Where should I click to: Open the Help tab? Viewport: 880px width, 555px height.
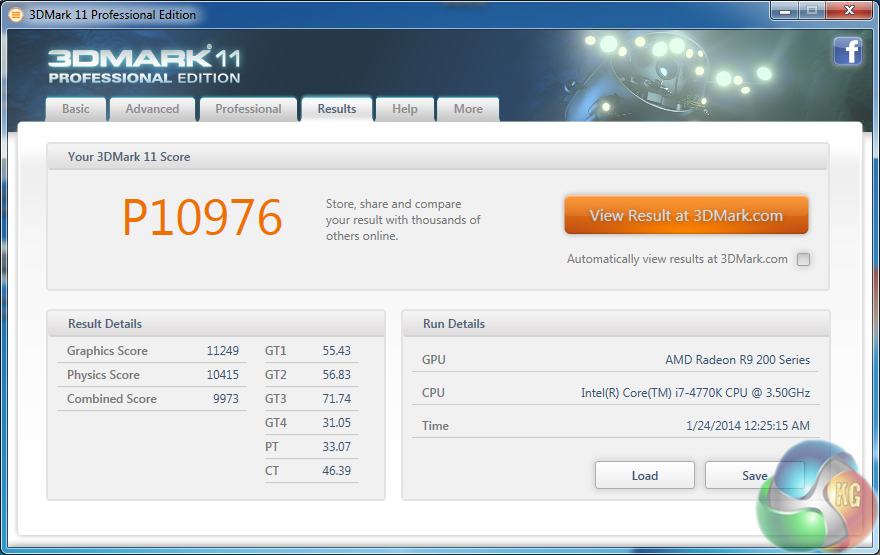coord(405,109)
